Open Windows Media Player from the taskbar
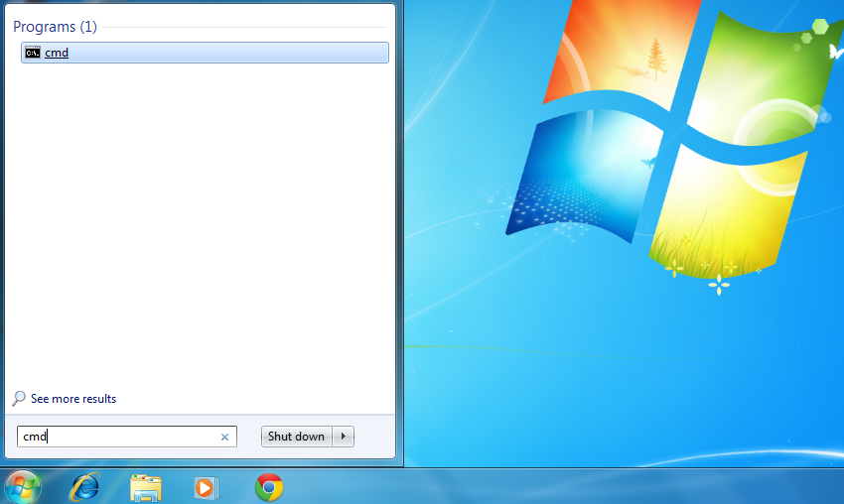Viewport: 844px width, 504px height. (x=206, y=488)
